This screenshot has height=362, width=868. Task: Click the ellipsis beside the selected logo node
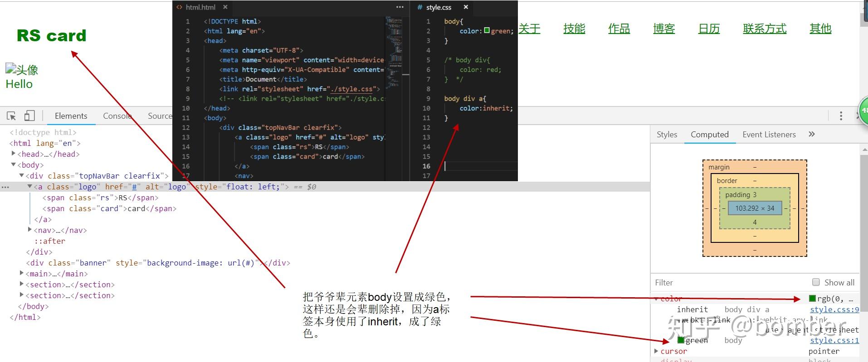5,187
